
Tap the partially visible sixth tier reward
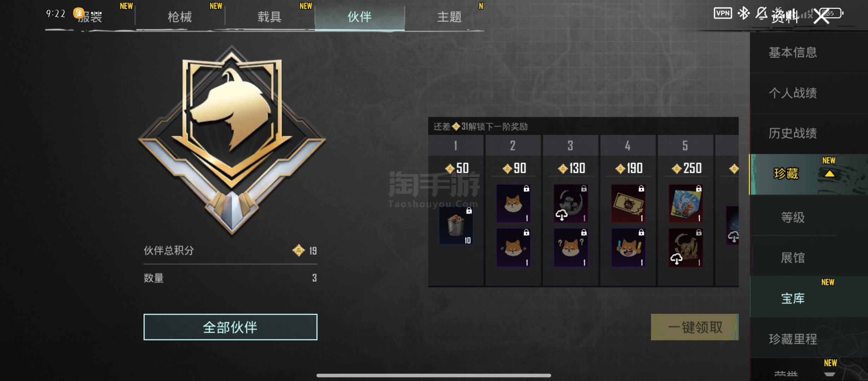click(x=733, y=225)
